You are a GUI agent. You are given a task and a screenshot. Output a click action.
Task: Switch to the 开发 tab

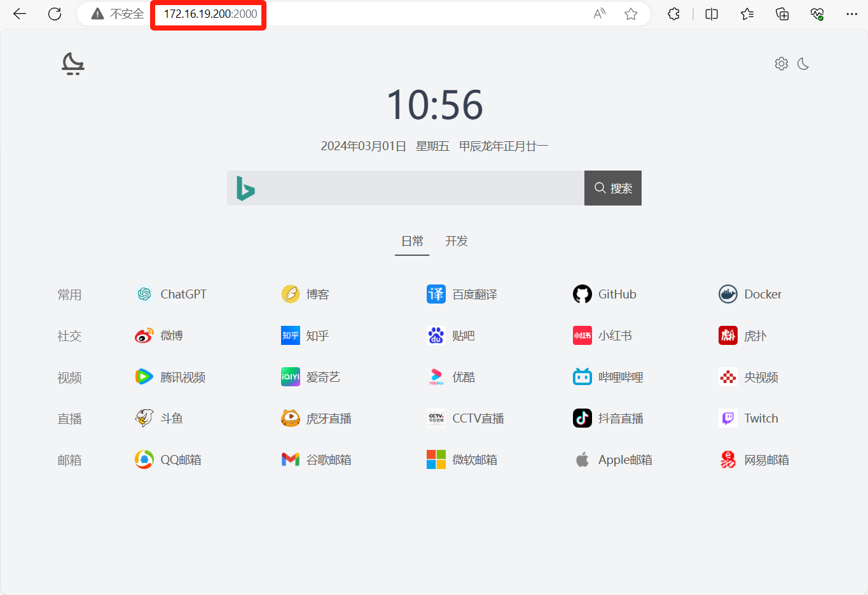[456, 241]
